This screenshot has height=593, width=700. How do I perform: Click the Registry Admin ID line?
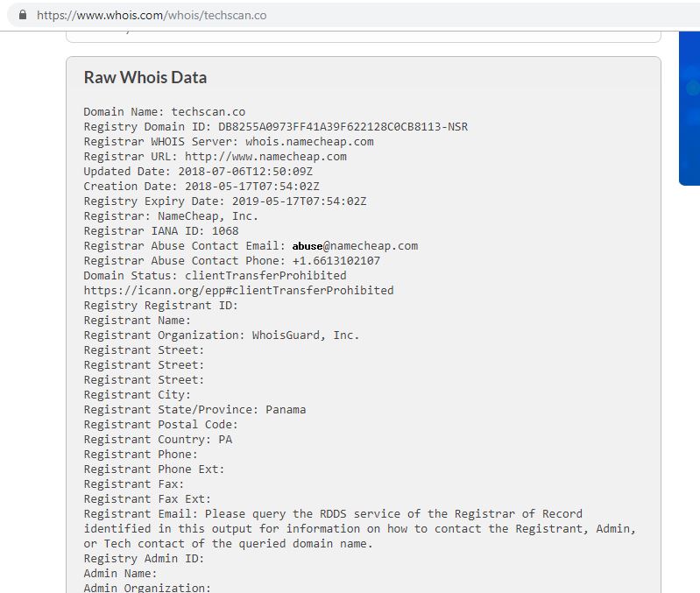[144, 559]
